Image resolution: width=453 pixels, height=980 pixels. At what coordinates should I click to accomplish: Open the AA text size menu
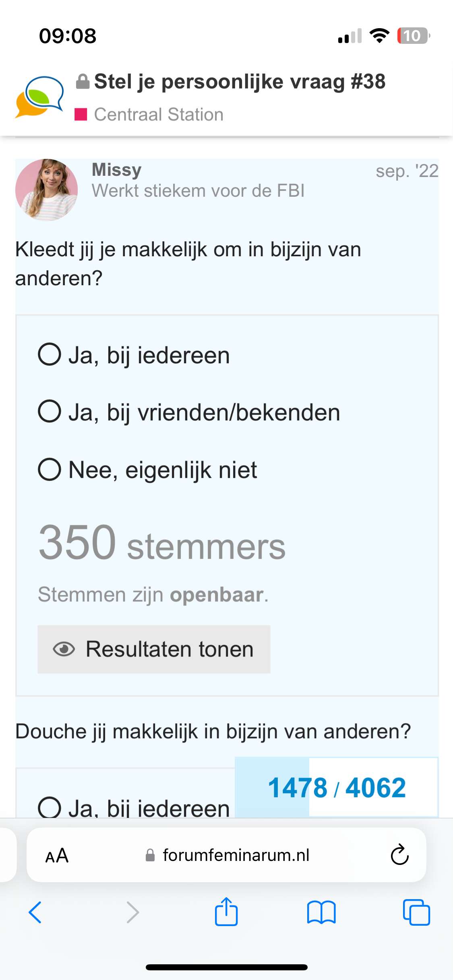57,855
